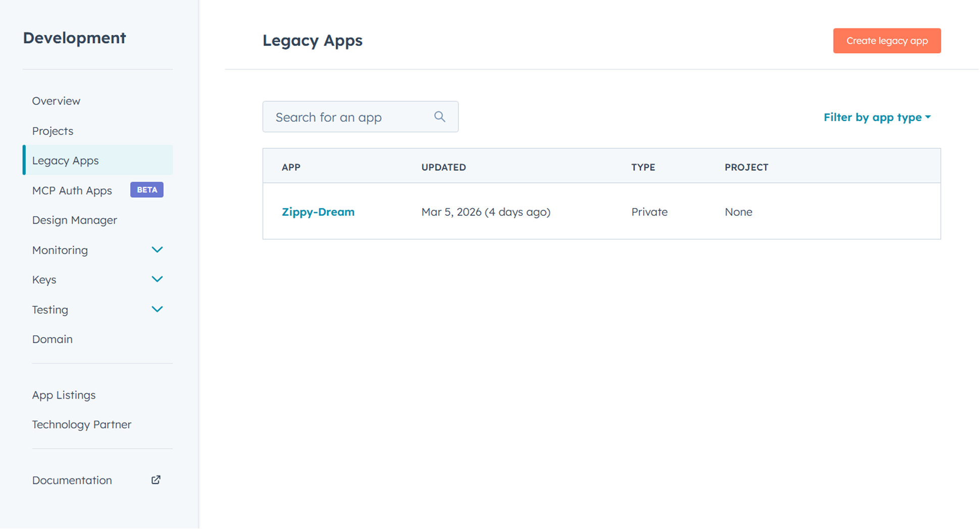The height and width of the screenshot is (529, 980).
Task: Open Documentation via external link icon
Action: click(x=156, y=479)
